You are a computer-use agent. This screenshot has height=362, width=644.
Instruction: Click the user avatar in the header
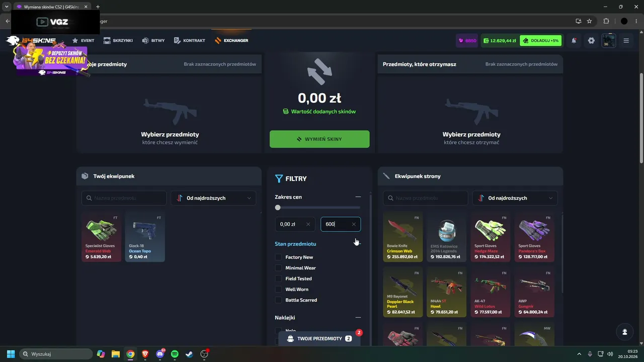pyautogui.click(x=609, y=41)
